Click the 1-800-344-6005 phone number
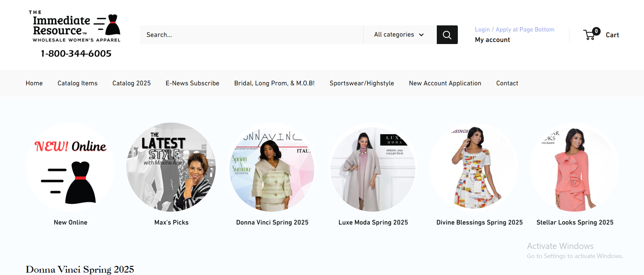Viewport: 644px width, 275px height. [x=76, y=54]
